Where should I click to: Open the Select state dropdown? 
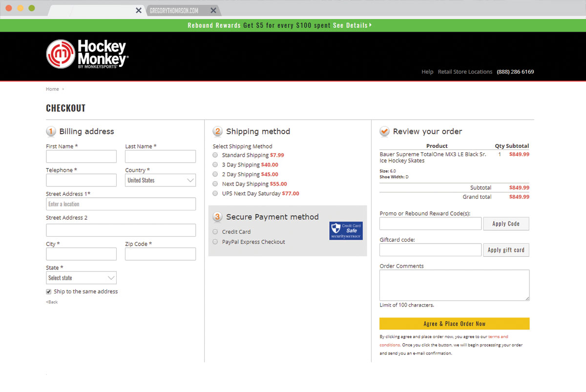tap(81, 278)
